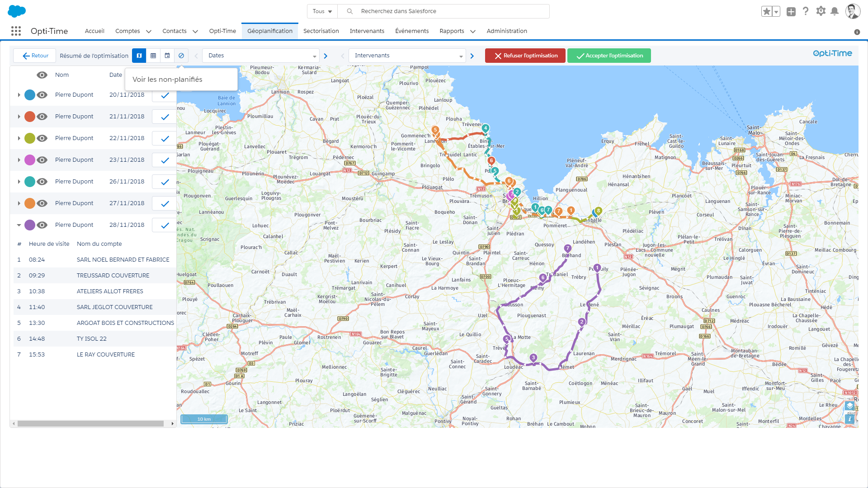Open the Événements tab
The image size is (868, 488).
[x=412, y=31]
